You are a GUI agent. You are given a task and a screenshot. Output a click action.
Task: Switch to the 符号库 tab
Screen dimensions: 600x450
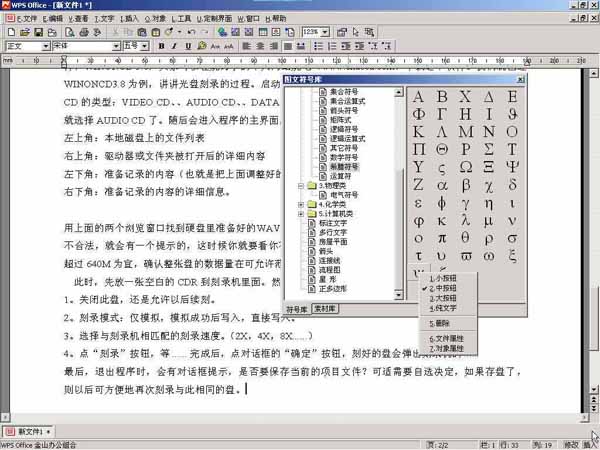click(297, 309)
